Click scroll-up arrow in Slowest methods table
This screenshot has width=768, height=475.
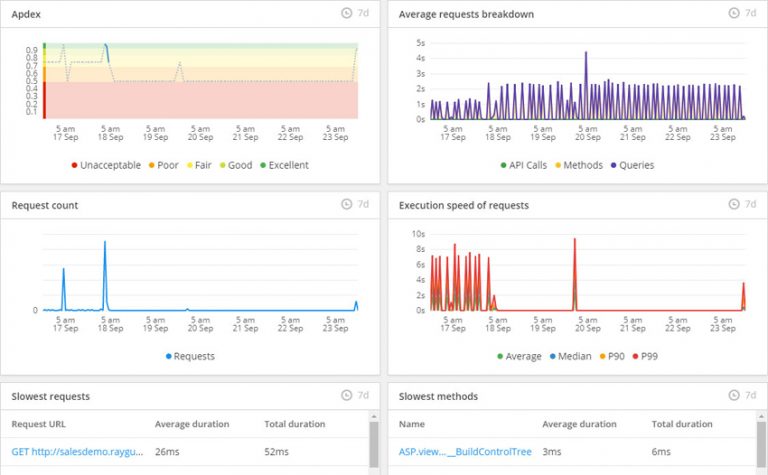761,416
